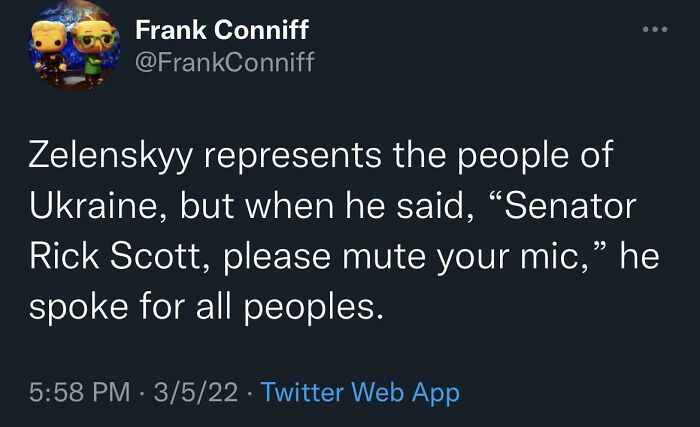
Task: Click Frank Conniff's profile avatar
Action: (x=69, y=47)
